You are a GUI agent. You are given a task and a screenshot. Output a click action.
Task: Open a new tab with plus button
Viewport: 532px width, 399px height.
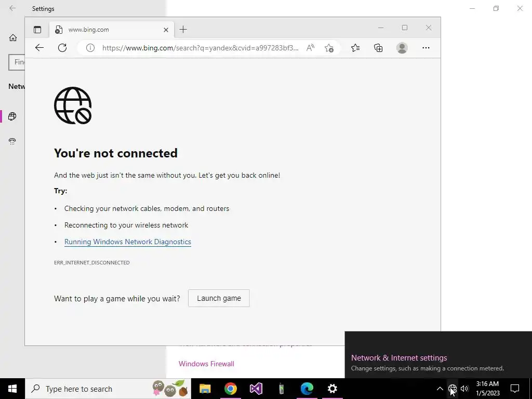tap(183, 30)
